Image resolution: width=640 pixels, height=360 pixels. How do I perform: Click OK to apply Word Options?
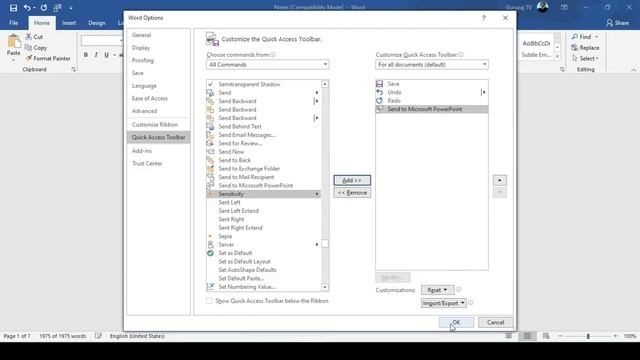coord(456,322)
